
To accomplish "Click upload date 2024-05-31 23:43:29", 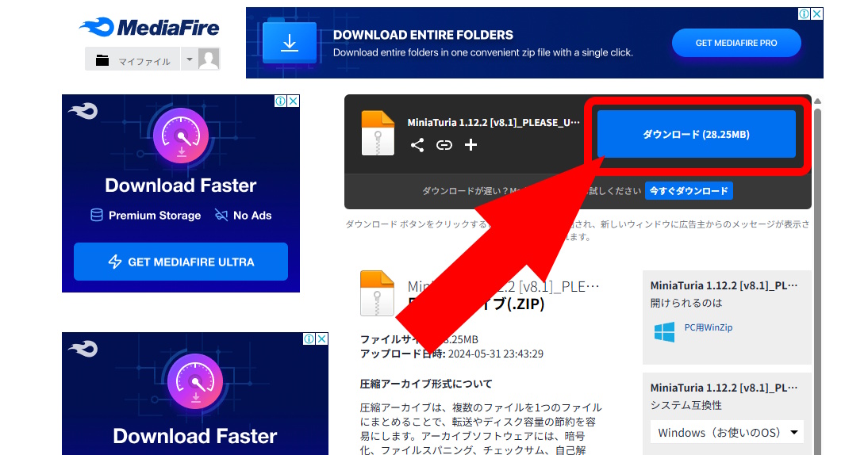I will pos(495,354).
